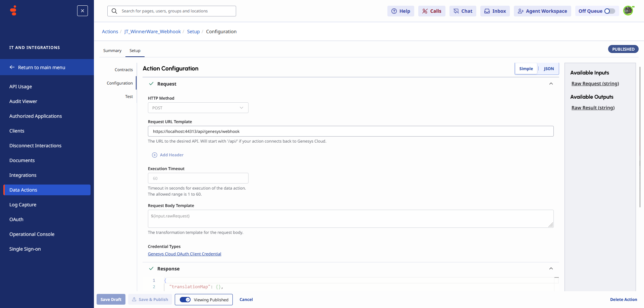Image resolution: width=644 pixels, height=308 pixels.
Task: Switch view mode to JSON
Action: 548,68
